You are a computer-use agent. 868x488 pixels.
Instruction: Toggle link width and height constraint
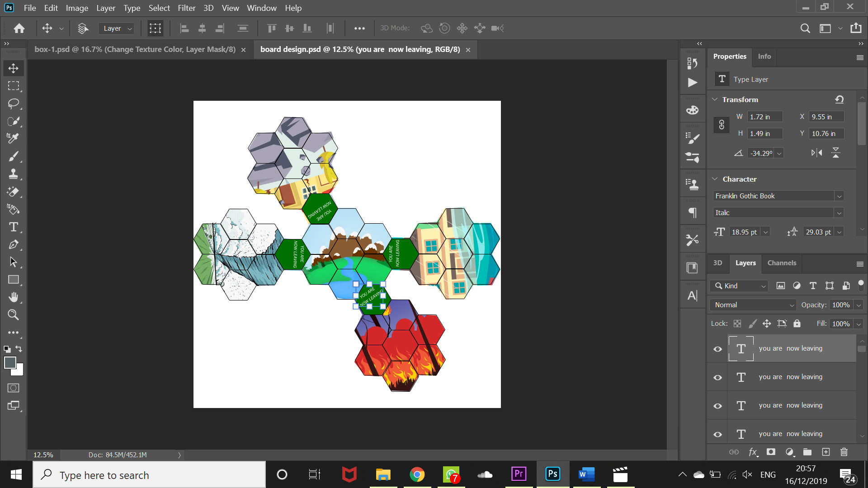pos(722,125)
